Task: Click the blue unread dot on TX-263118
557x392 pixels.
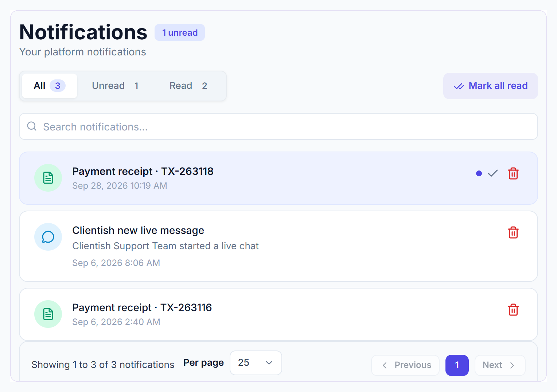Action: (x=479, y=173)
